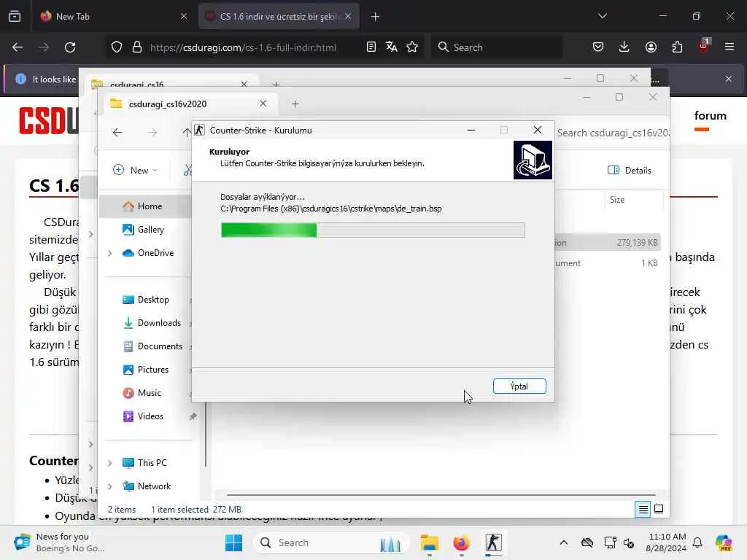Click File Explorer taskbar icon
The width and height of the screenshot is (747, 560).
(x=429, y=542)
